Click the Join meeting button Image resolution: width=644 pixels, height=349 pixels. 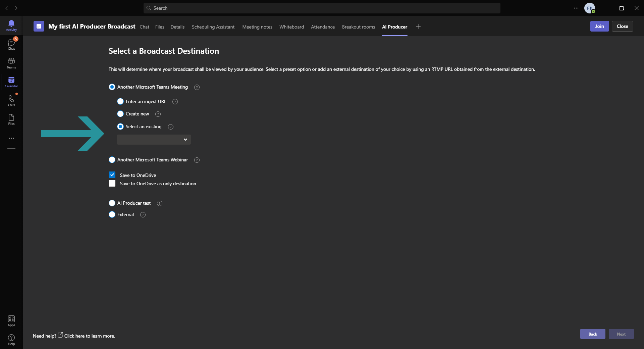pos(599,26)
